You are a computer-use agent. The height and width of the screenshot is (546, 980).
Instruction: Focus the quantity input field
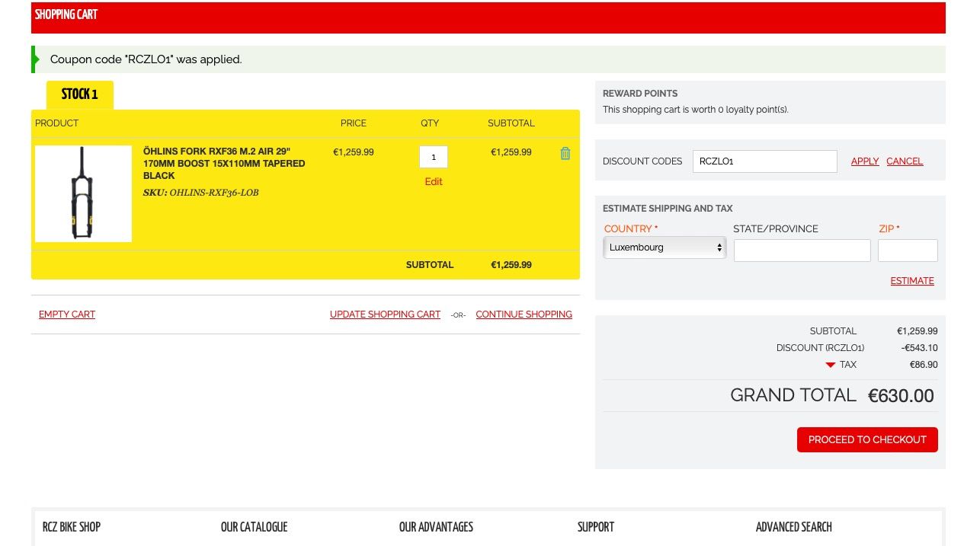click(x=433, y=157)
